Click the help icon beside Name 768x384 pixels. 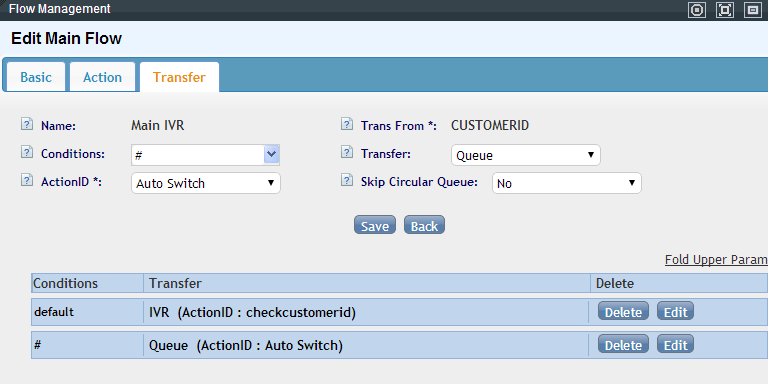pos(27,124)
